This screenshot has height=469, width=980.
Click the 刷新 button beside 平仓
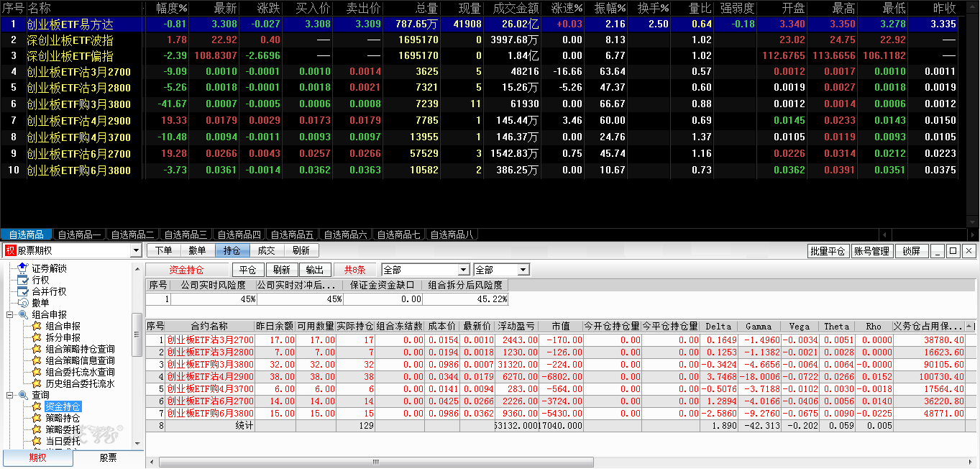(x=282, y=270)
